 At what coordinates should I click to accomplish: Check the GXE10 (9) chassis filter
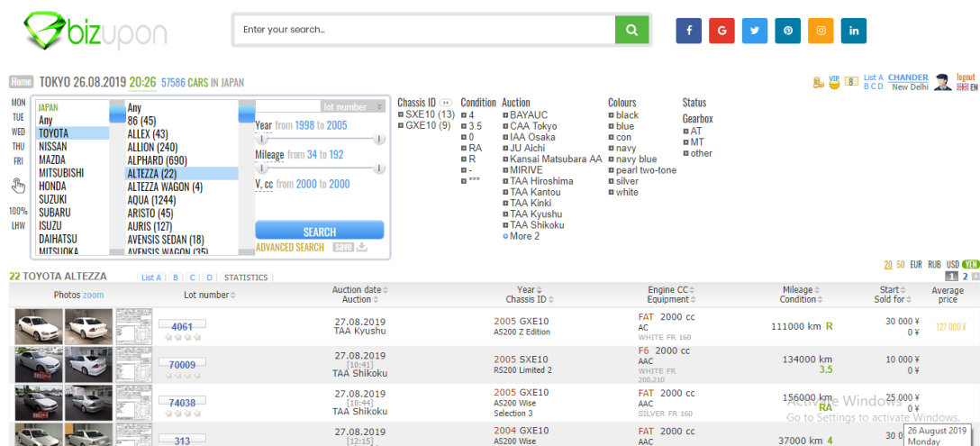click(x=401, y=126)
